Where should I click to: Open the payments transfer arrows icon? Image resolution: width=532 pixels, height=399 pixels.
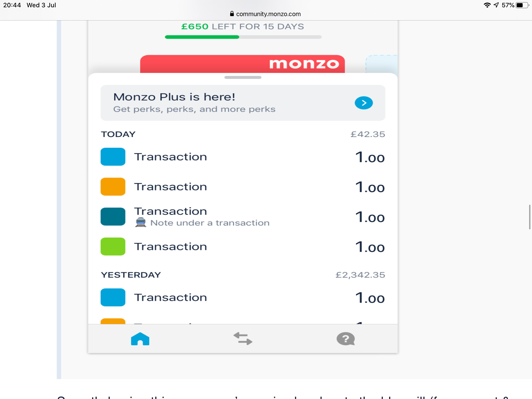tap(243, 339)
